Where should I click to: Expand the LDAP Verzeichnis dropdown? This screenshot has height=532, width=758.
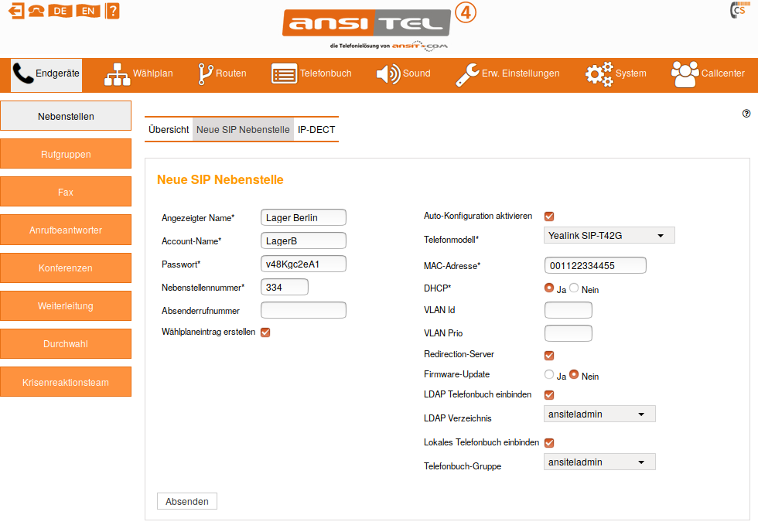pyautogui.click(x=599, y=414)
